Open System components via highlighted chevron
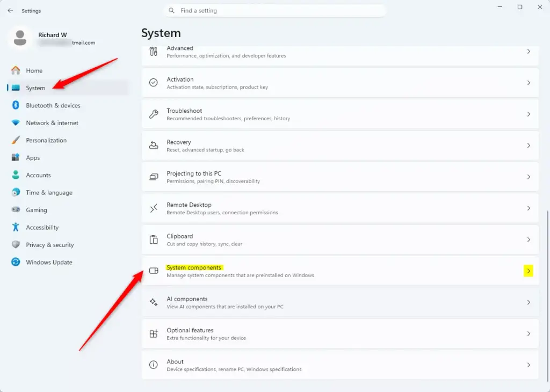Screen dimensions: 550x392 529,271
